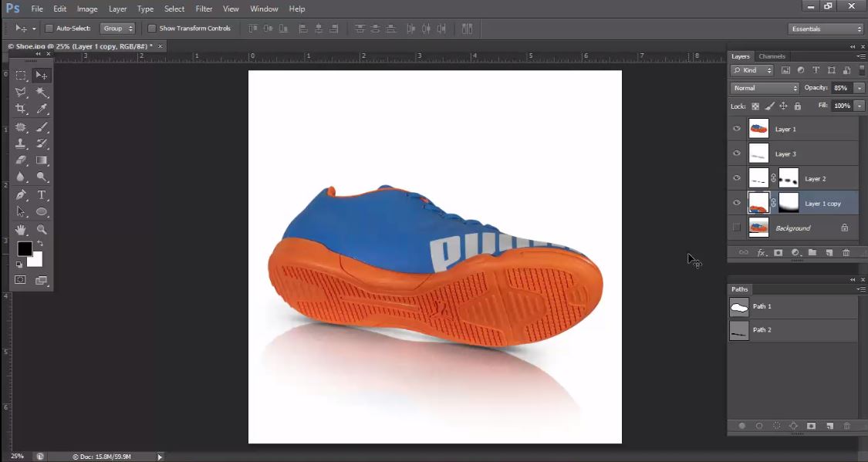
Task: Open the Normal blend mode dropdown
Action: coord(765,88)
